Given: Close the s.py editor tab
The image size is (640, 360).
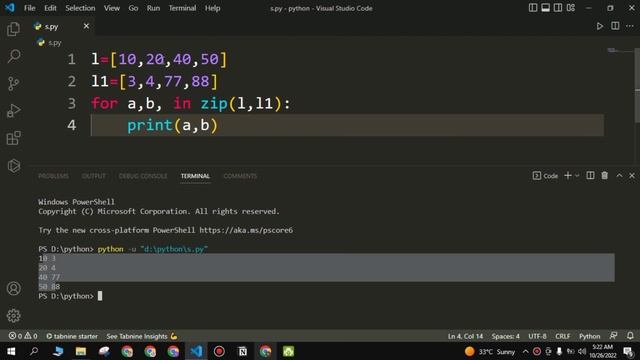Looking at the screenshot, I should click(x=86, y=26).
